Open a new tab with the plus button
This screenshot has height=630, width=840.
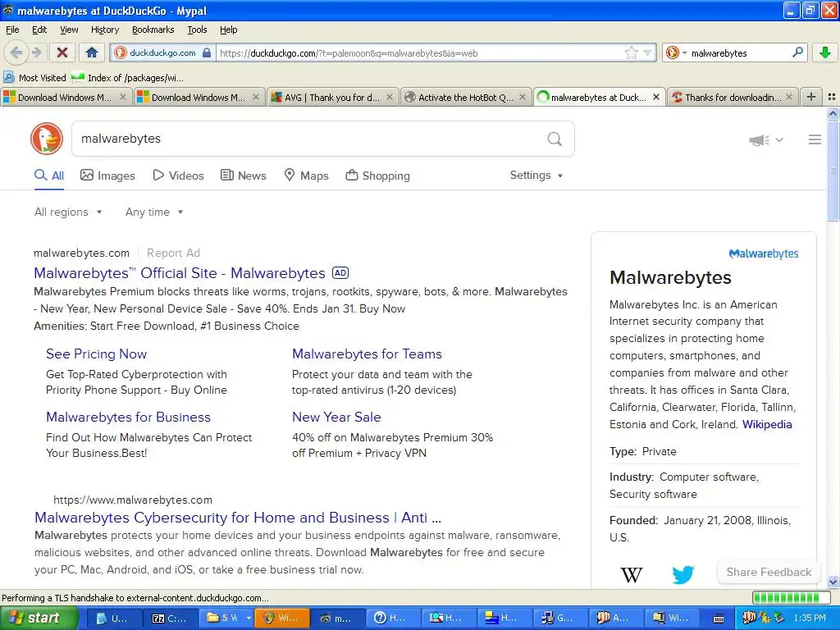pos(811,97)
